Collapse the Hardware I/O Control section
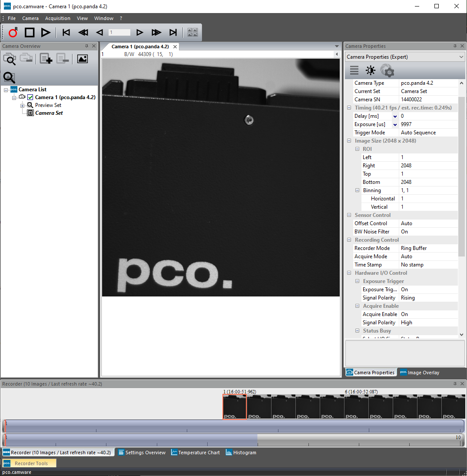Screen dimensions: 467x476 (349, 273)
